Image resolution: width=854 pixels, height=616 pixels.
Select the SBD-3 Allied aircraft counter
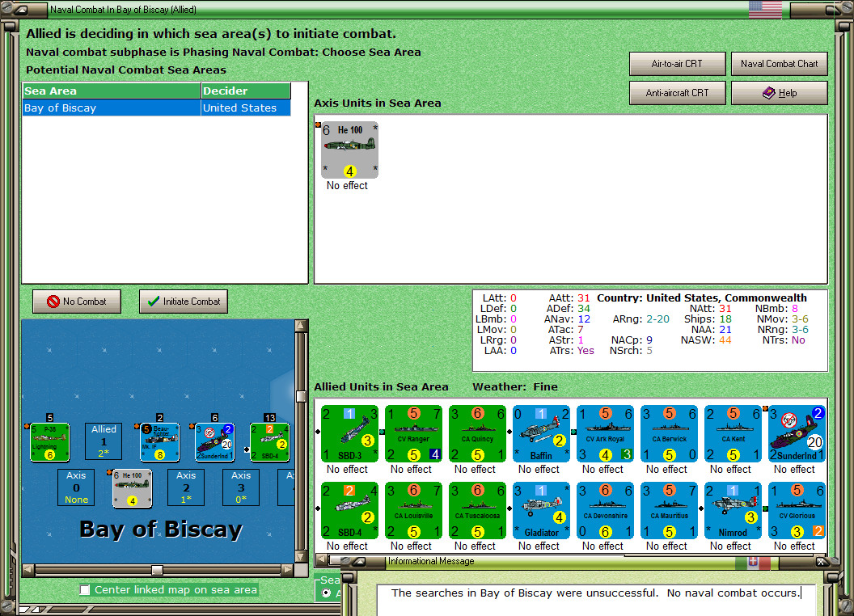(349, 433)
